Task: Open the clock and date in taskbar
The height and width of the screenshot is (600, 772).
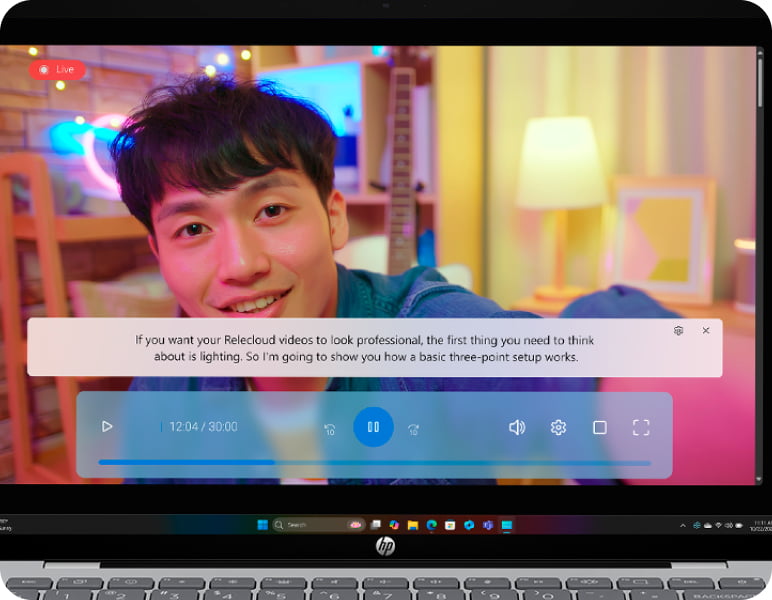Action: click(761, 526)
